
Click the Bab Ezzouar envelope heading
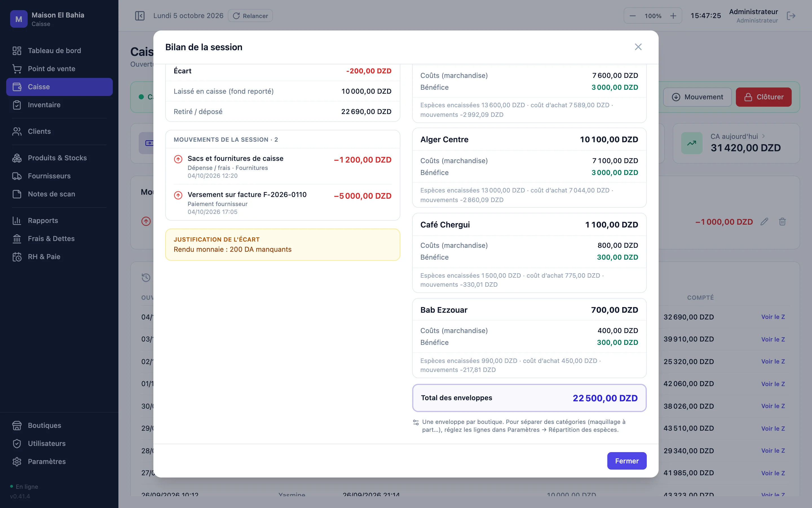point(443,310)
